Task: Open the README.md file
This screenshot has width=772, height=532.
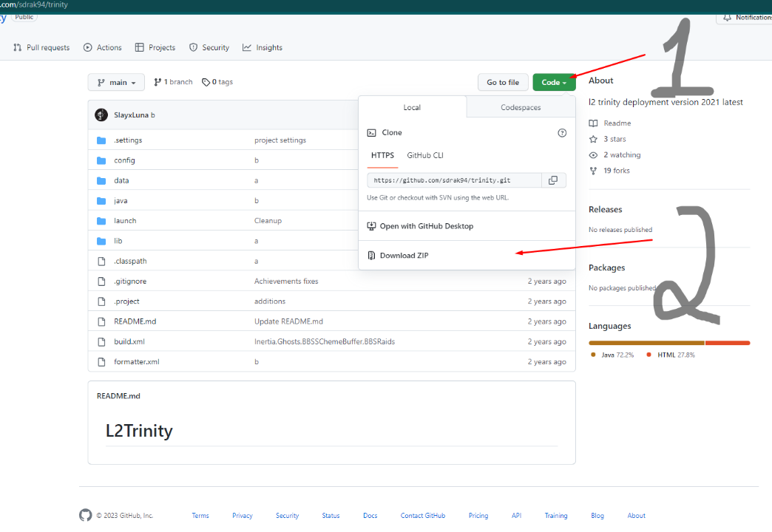Action: pyautogui.click(x=135, y=321)
